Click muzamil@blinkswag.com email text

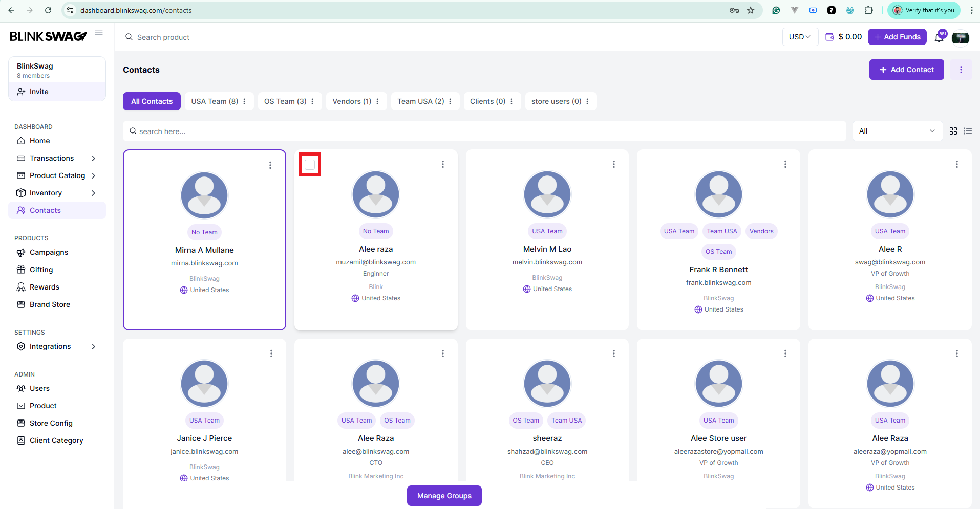point(376,262)
